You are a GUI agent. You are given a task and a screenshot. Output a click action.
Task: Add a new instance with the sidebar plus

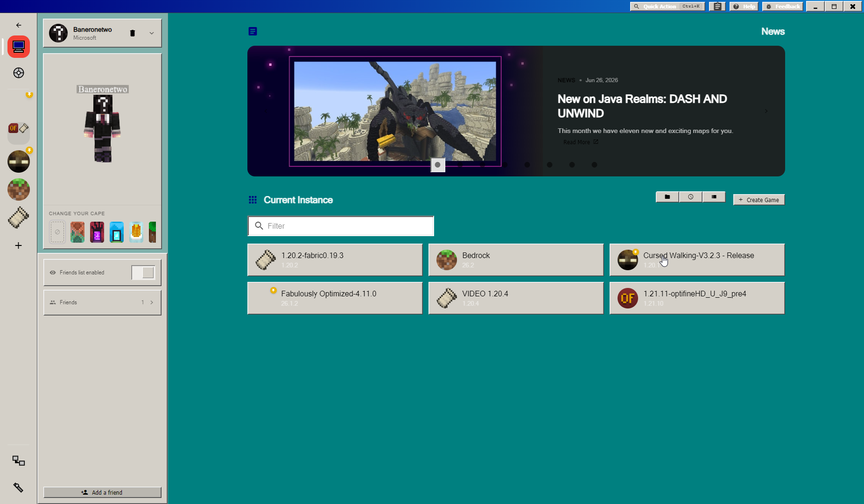pyautogui.click(x=19, y=245)
